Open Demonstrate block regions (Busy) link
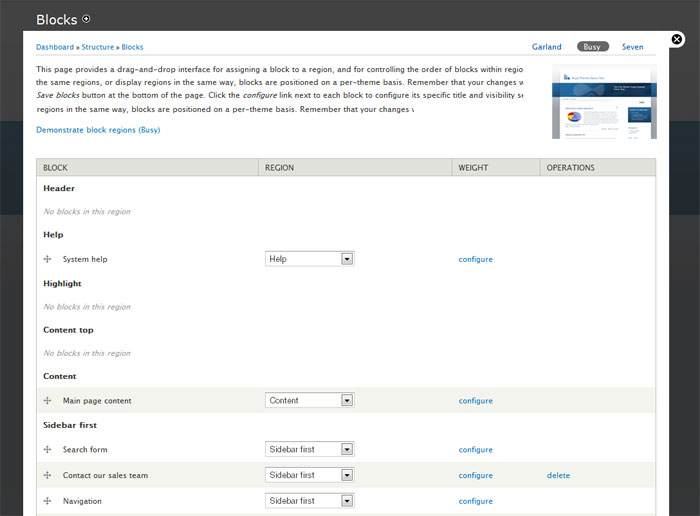 coord(98,130)
